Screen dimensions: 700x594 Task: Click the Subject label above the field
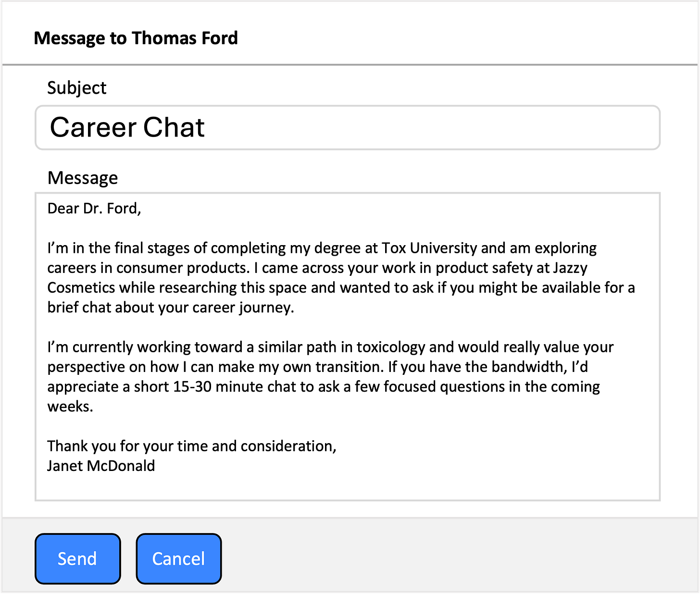coord(77,88)
